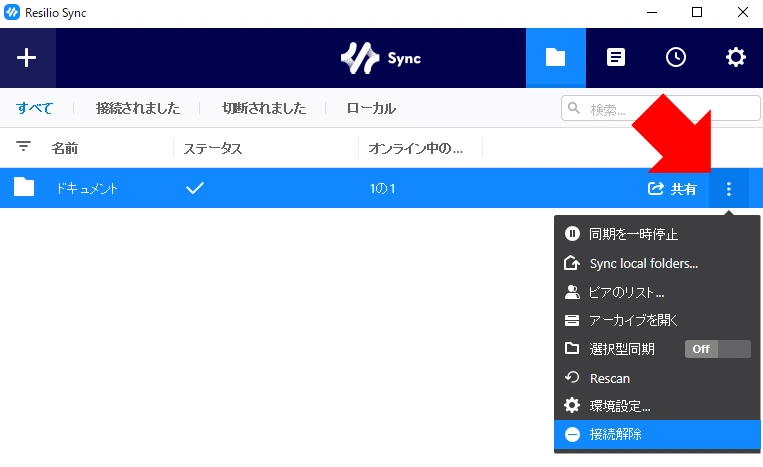Click the peers person icon in menu
763x467 pixels.
point(572,292)
